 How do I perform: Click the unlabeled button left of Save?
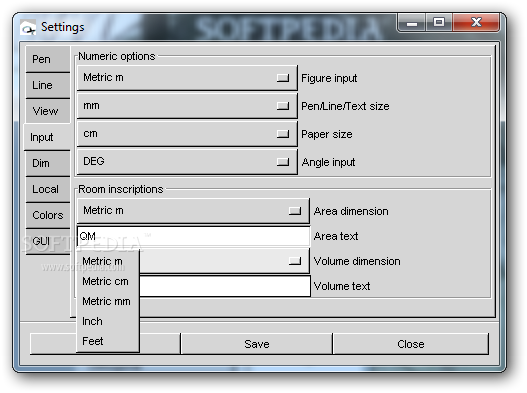pyautogui.click(x=105, y=344)
